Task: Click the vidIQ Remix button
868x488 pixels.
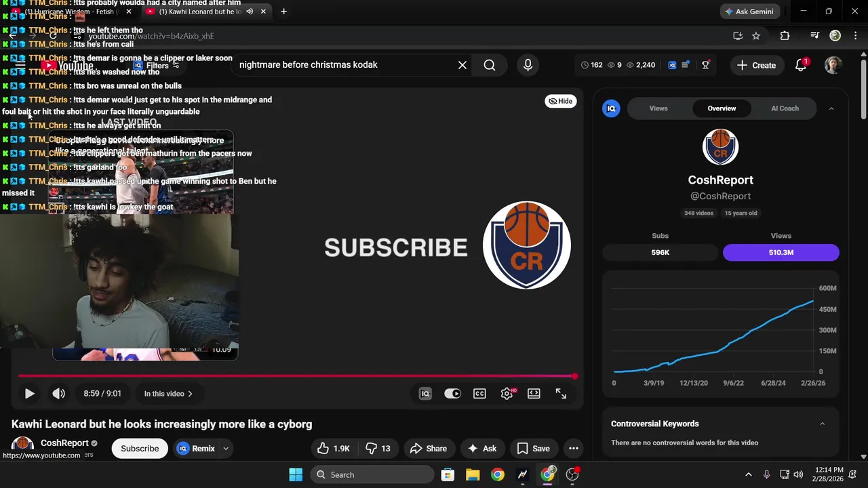Action: point(196,448)
